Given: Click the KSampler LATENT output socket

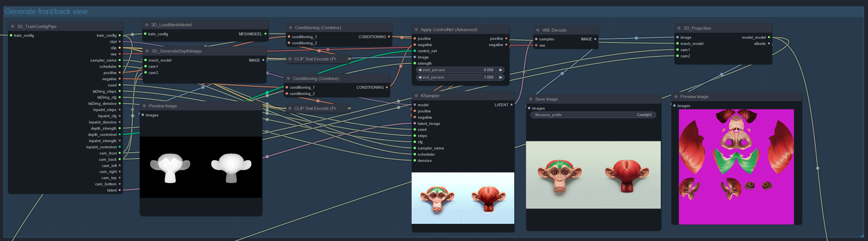Looking at the screenshot, I should point(511,105).
